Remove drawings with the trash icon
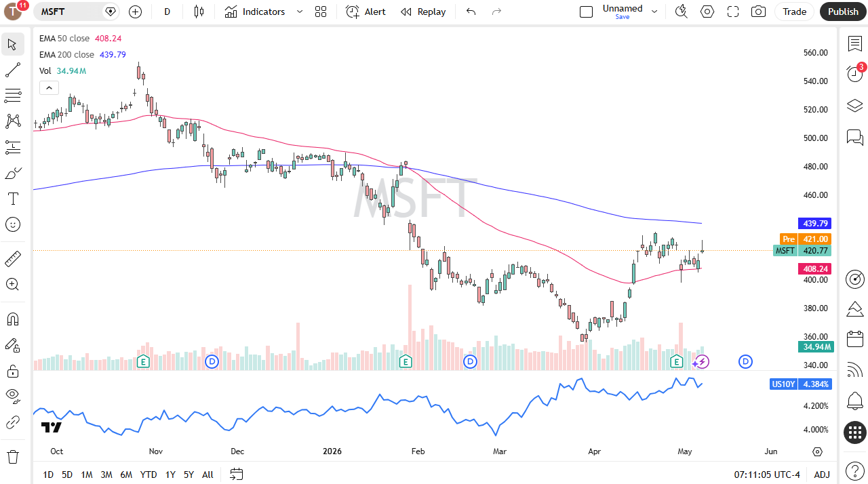This screenshot has height=484, width=868. [x=12, y=456]
